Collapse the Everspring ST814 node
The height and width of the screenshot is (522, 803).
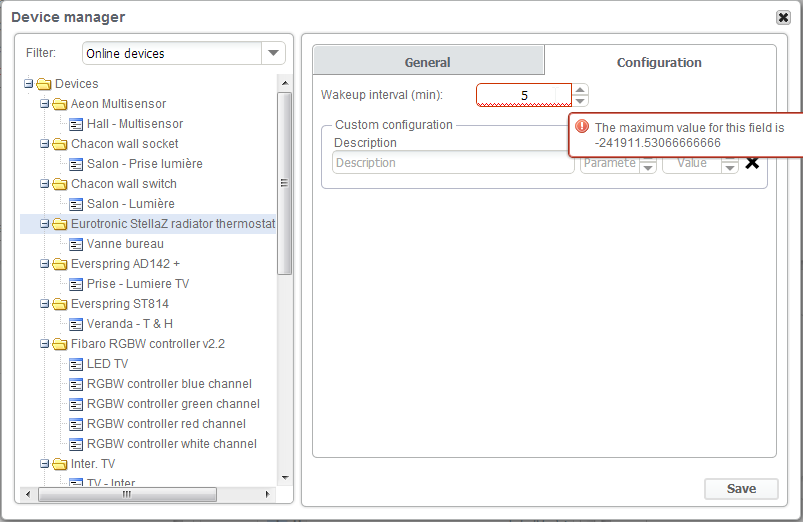coord(44,304)
